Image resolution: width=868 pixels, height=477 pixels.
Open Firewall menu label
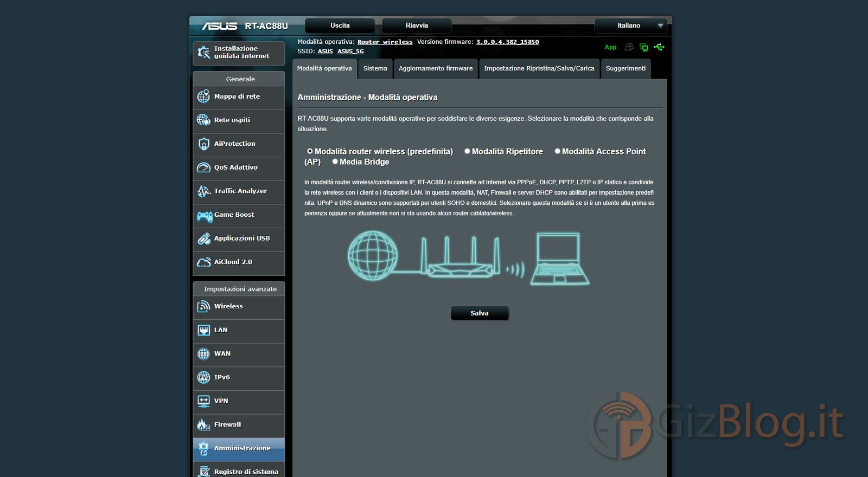tap(227, 424)
